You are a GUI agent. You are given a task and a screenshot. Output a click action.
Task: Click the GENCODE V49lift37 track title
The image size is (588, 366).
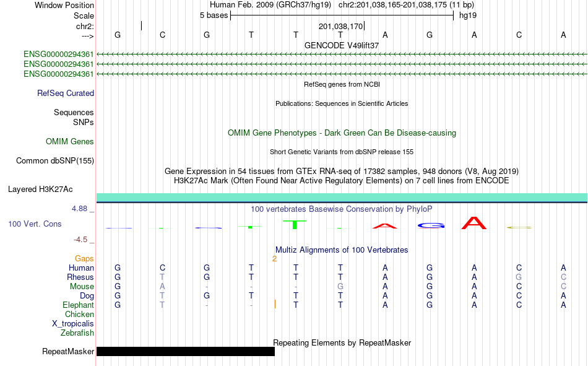tap(342, 45)
